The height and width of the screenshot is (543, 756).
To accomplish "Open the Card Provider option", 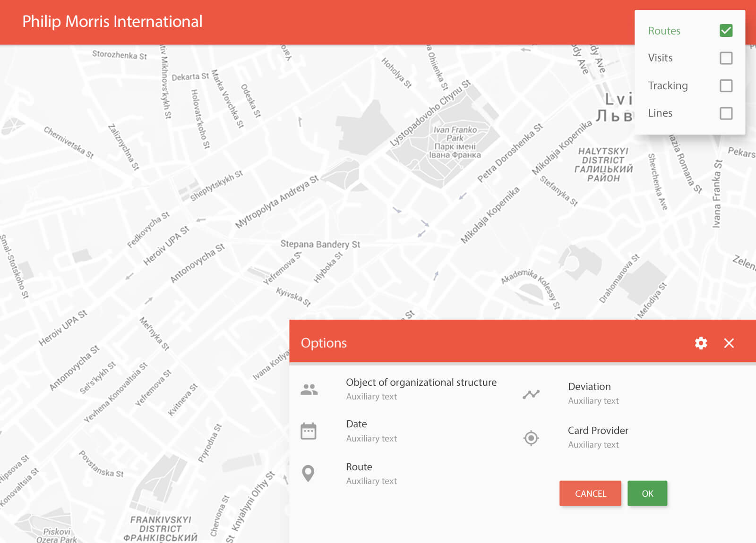I will (x=598, y=431).
